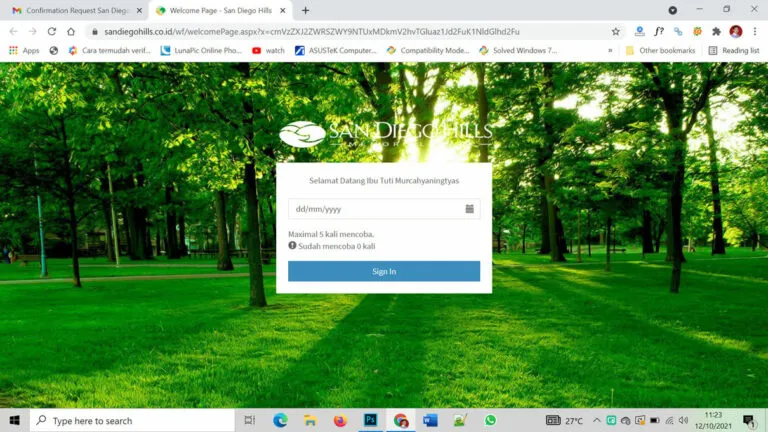Image resolution: width=768 pixels, height=432 pixels.
Task: Click the calendar icon in date field
Action: point(469,209)
